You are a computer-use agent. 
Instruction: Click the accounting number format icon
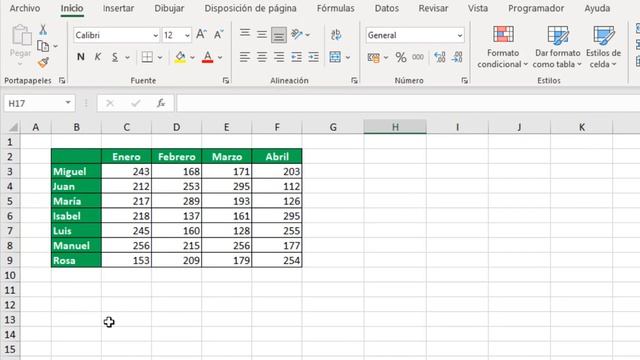pos(373,58)
